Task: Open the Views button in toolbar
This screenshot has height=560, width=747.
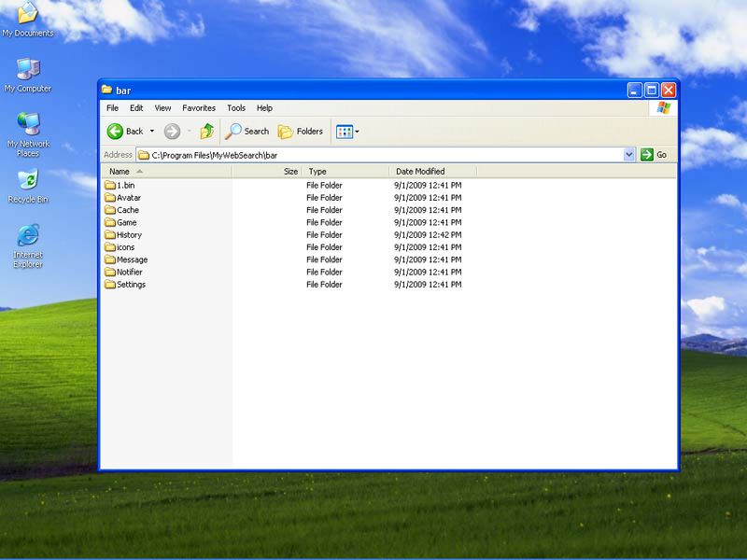Action: [x=344, y=132]
